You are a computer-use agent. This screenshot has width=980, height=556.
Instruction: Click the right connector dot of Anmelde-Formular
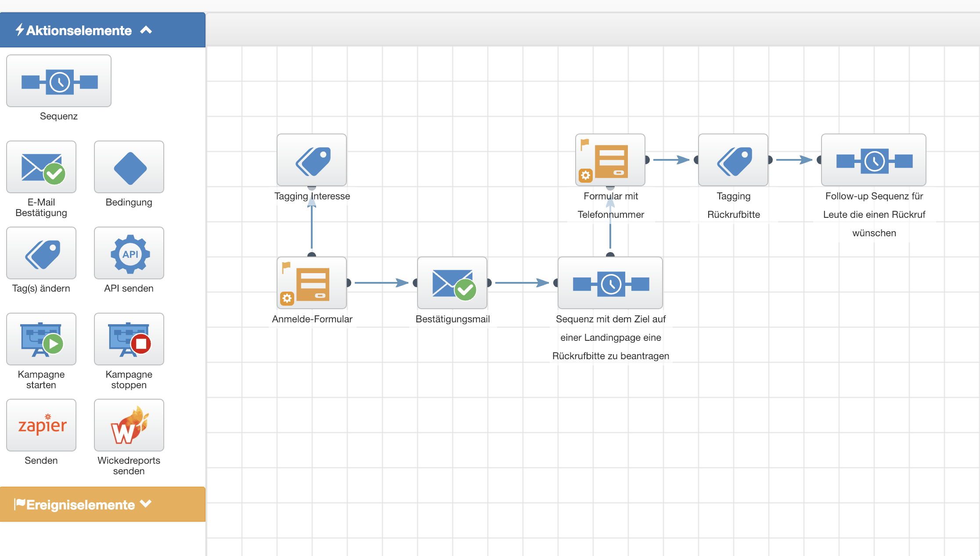(x=349, y=283)
